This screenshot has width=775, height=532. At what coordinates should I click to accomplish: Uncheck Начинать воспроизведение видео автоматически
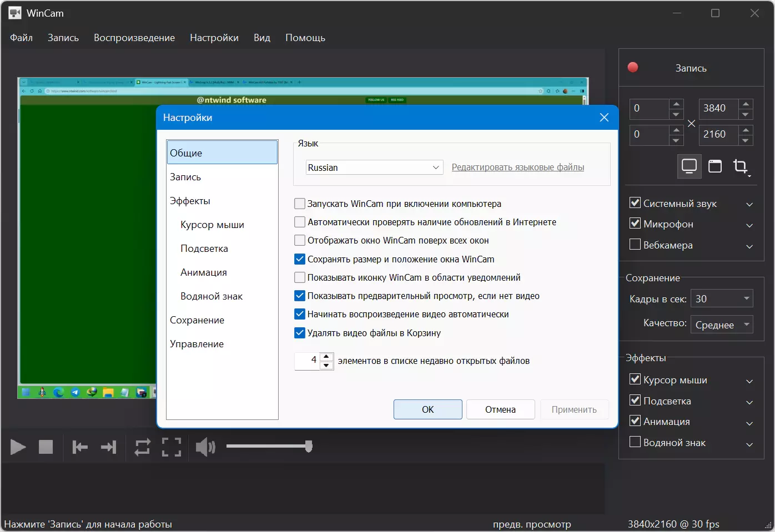tap(300, 314)
